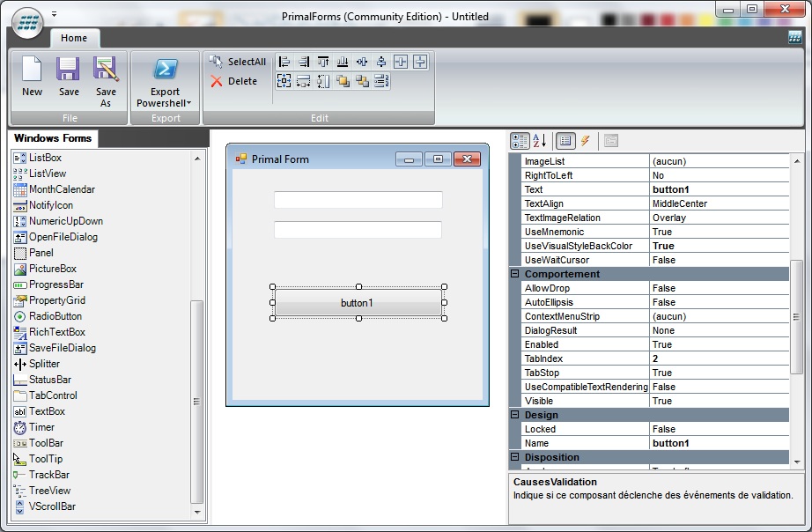This screenshot has width=812, height=532.
Task: Open the PrimalForms application orb menu
Action: (x=27, y=23)
